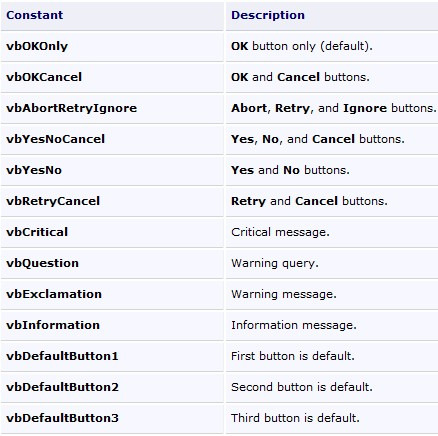
Task: Select the vbYesNo constant cell
Action: pyautogui.click(x=112, y=170)
